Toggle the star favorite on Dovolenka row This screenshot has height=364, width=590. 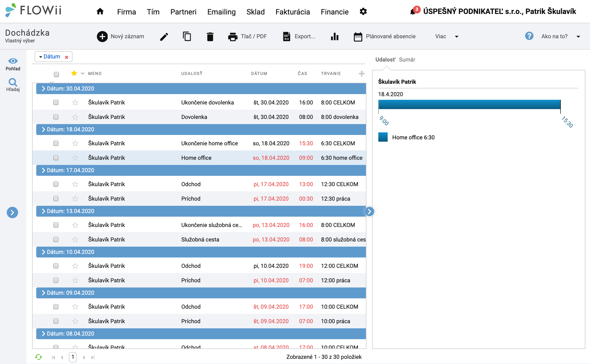click(x=76, y=117)
